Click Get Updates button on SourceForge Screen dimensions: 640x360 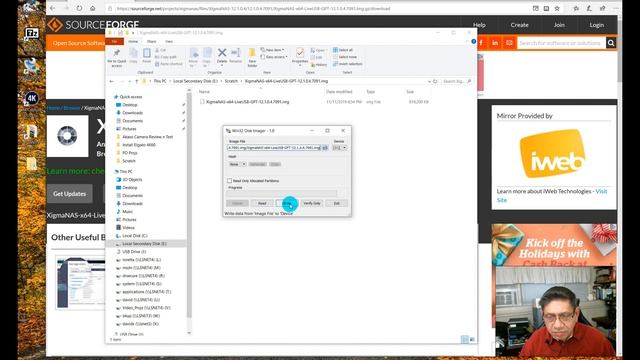pos(69,193)
